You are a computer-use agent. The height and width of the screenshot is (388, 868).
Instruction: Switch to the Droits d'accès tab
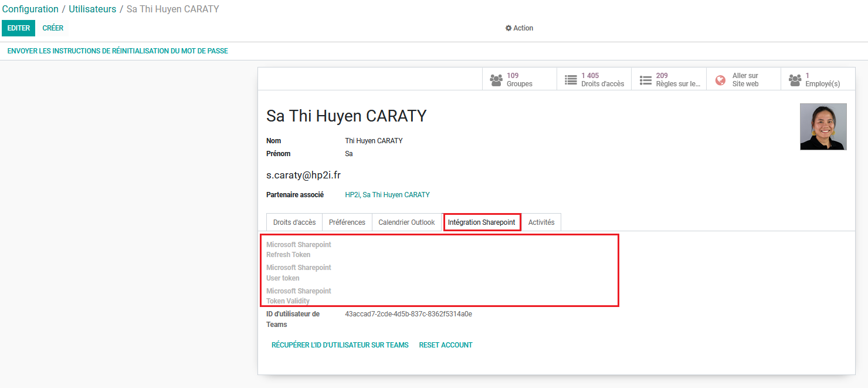click(294, 222)
